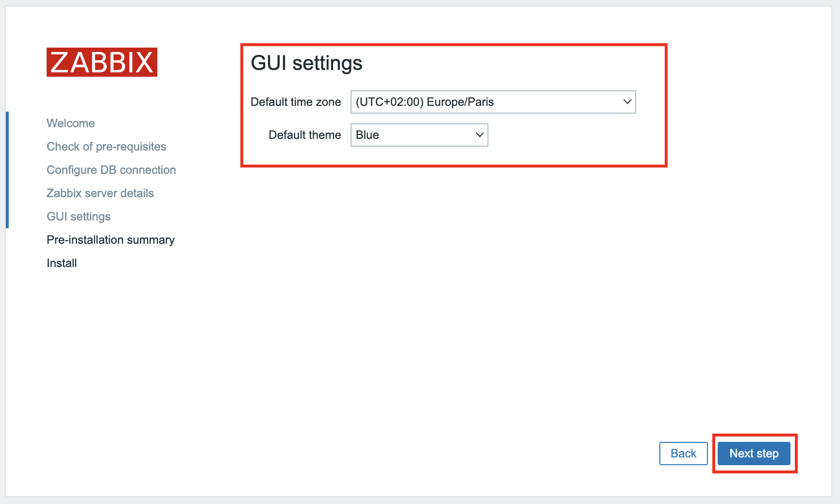Image resolution: width=840 pixels, height=504 pixels.
Task: Click the Default time zone label
Action: pyautogui.click(x=296, y=102)
